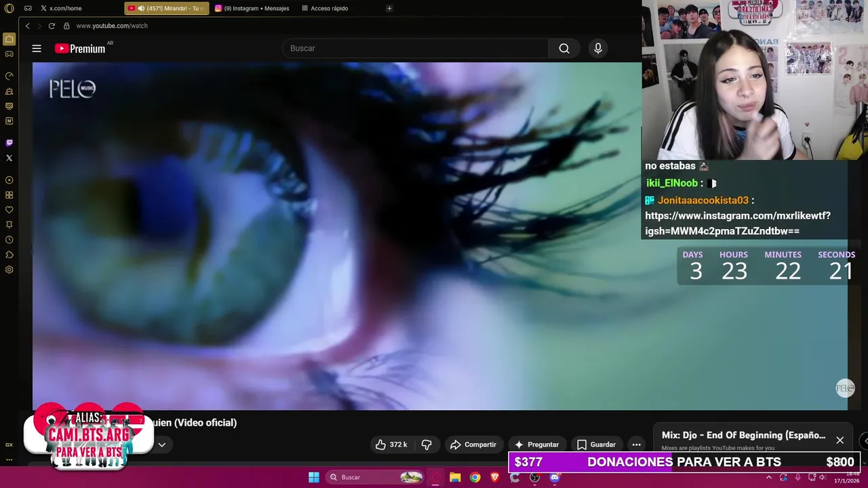Go forward to the next page
This screenshot has height=488, width=868.
39,26
